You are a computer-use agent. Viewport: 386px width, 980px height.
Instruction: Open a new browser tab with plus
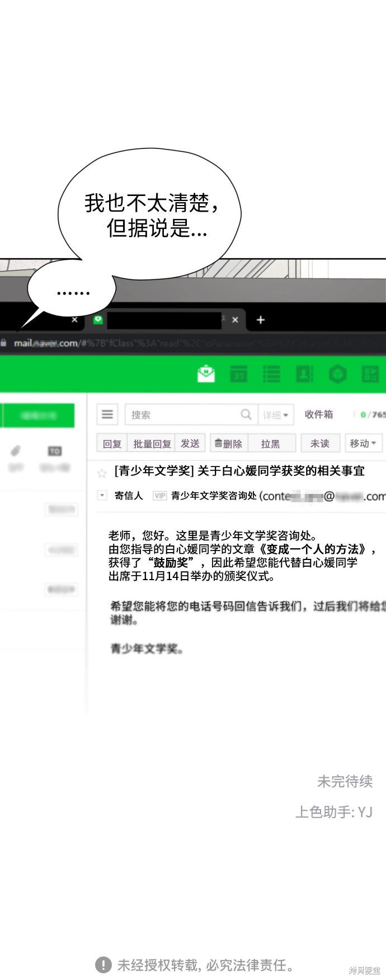pos(260,320)
